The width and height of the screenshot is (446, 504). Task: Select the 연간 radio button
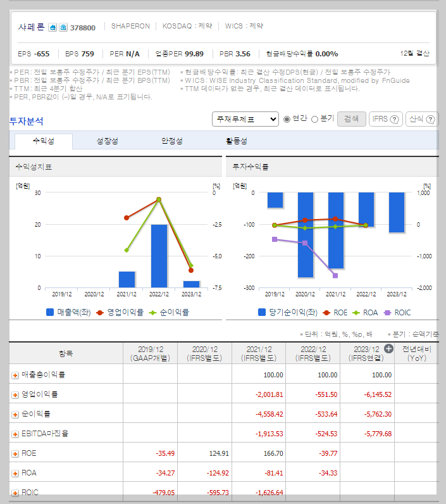click(x=287, y=119)
